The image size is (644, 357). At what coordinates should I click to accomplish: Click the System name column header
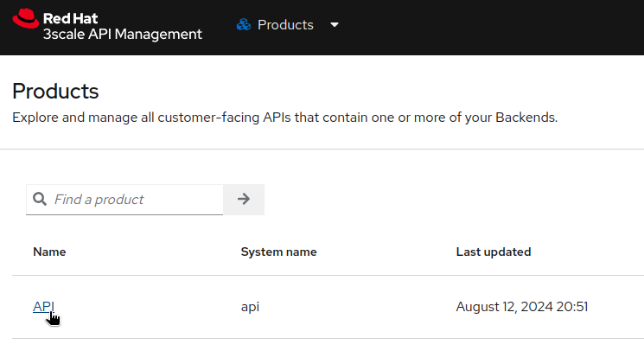point(278,252)
